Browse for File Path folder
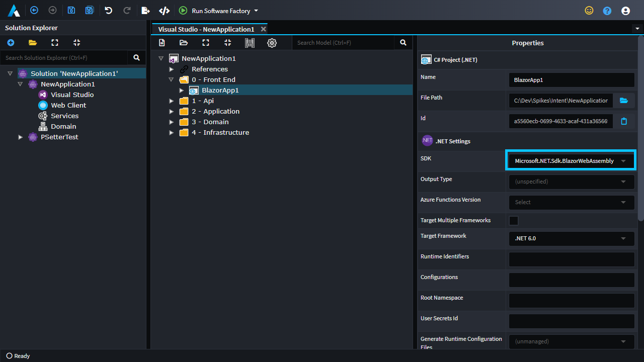644x362 pixels. pos(624,101)
